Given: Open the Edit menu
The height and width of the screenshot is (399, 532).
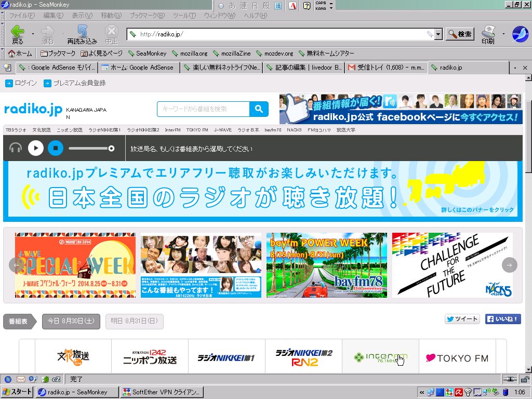Looking at the screenshot, I should [x=54, y=15].
